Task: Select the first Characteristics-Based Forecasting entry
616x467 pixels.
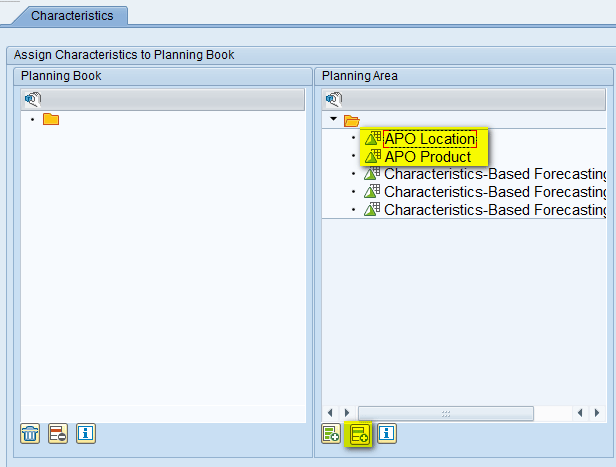Action: (494, 174)
